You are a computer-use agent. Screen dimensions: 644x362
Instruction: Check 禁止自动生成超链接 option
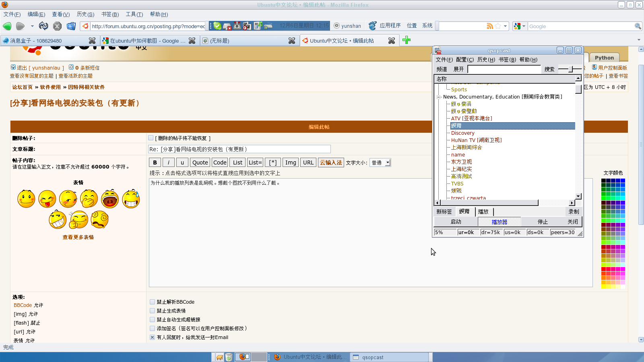[x=152, y=319]
